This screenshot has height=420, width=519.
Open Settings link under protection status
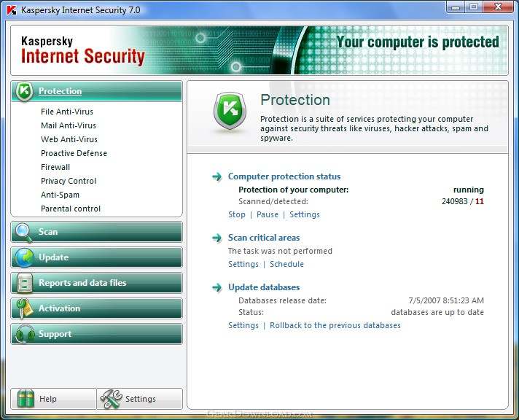click(305, 214)
